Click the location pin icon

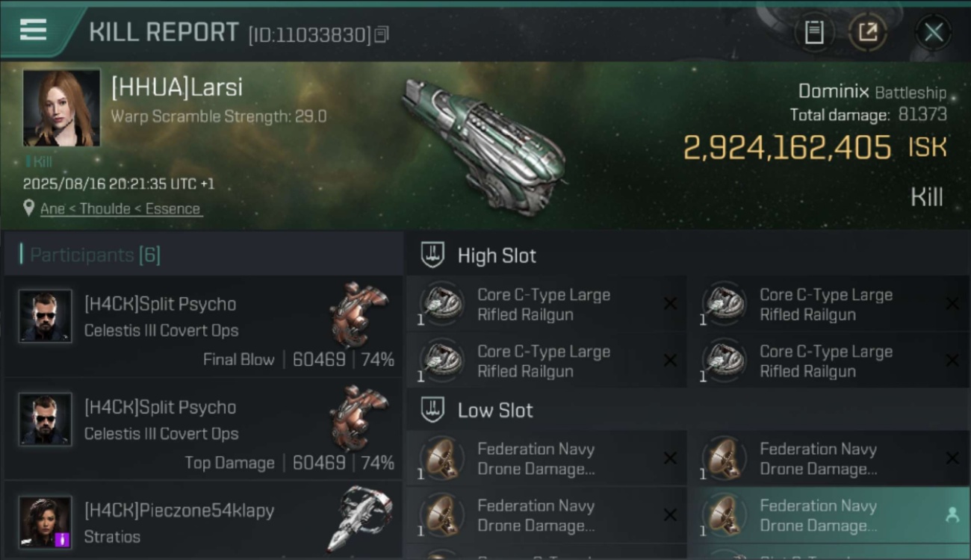click(x=28, y=208)
